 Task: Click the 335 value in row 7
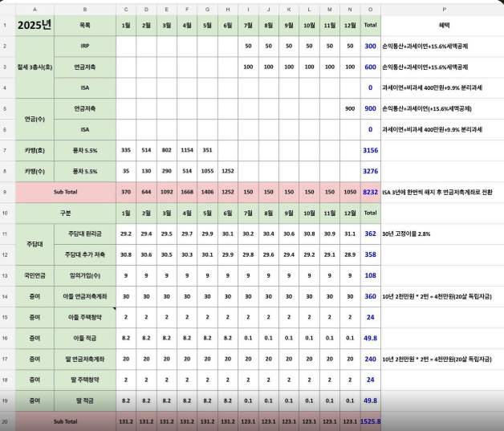[x=126, y=150]
